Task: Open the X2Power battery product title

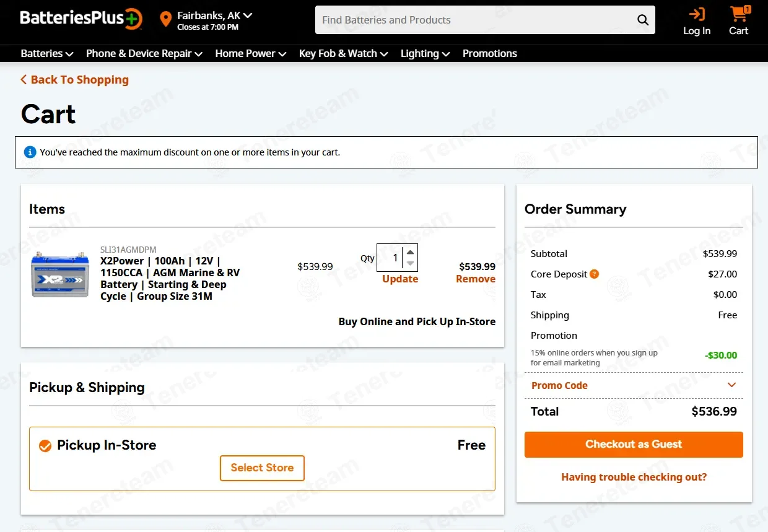Action: pos(170,279)
